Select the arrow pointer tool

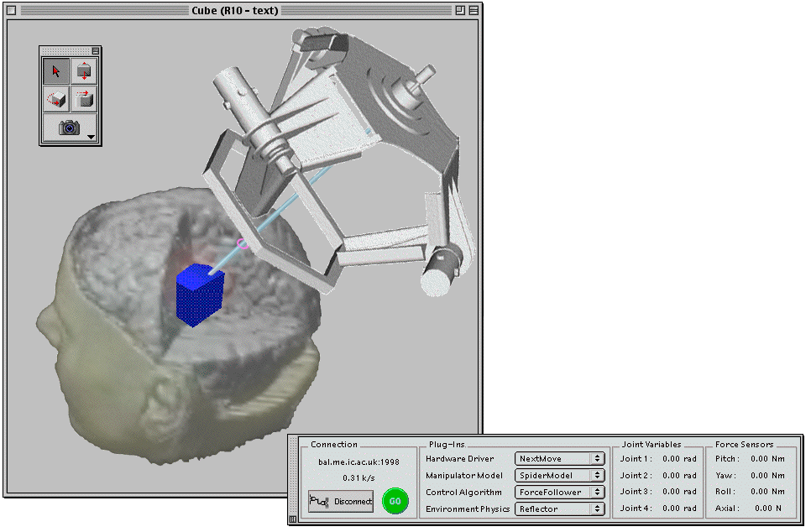click(x=56, y=71)
